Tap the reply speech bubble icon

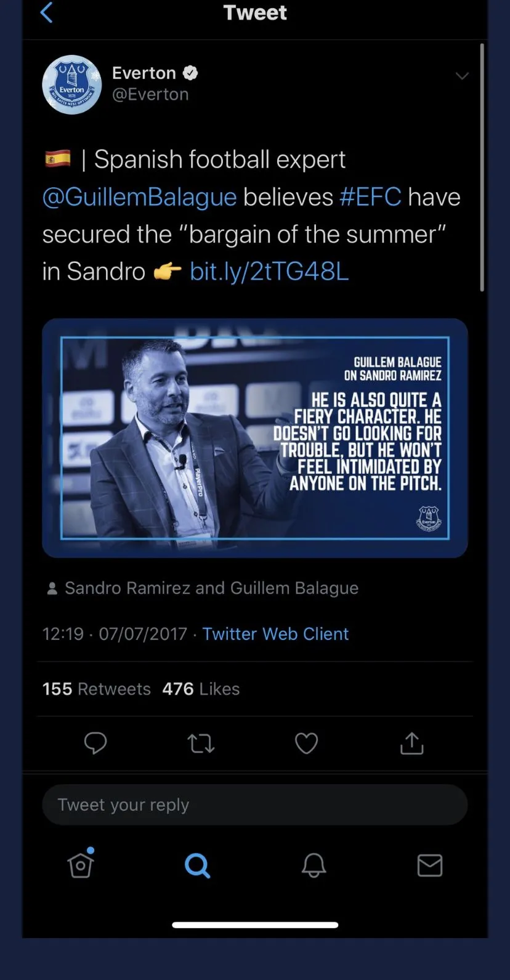coord(95,743)
